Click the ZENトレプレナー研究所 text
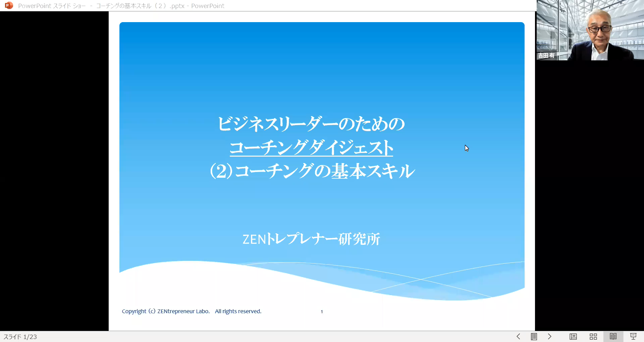This screenshot has width=644, height=342. pos(311,239)
